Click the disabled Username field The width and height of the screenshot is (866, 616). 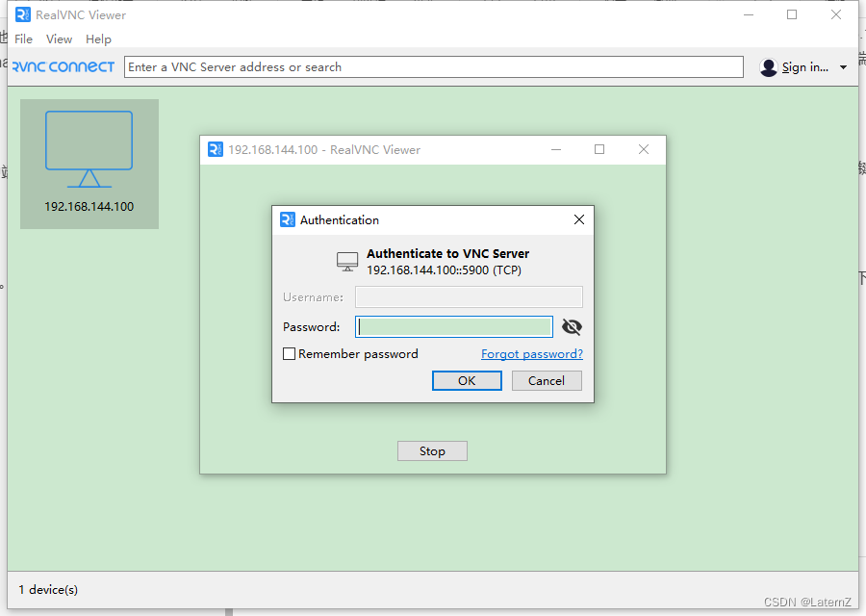[469, 296]
